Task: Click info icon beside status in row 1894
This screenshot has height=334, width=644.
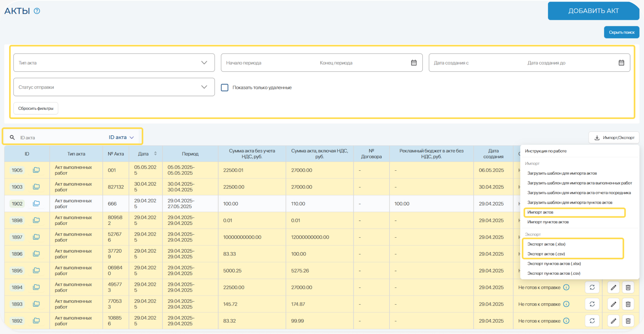Action: click(566, 288)
